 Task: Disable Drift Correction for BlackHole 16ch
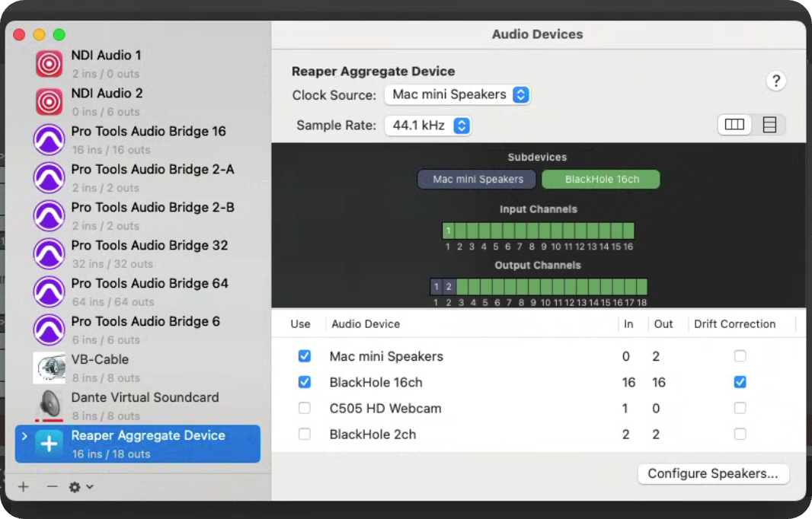(740, 382)
